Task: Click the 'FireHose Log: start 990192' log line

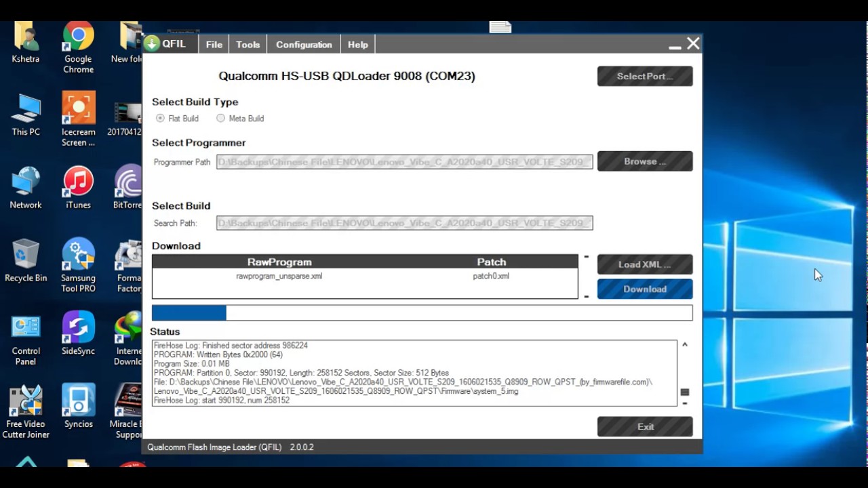Action: [x=222, y=401]
